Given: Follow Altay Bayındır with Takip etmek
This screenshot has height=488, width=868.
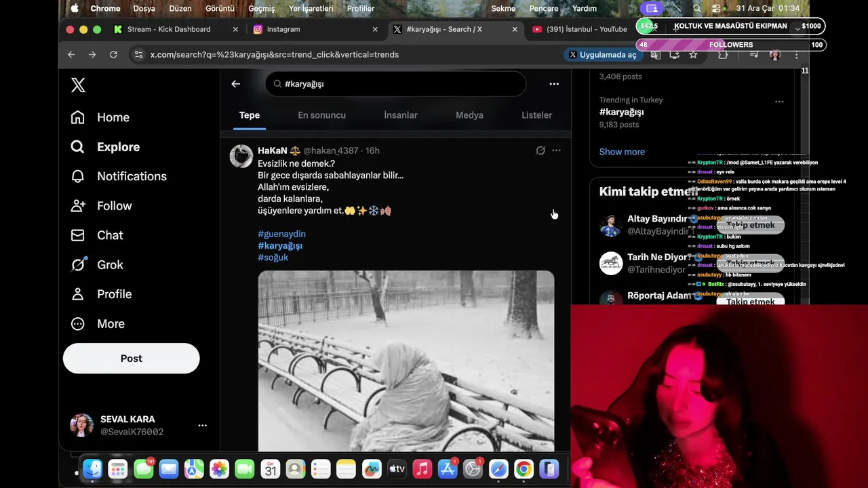Looking at the screenshot, I should (750, 225).
